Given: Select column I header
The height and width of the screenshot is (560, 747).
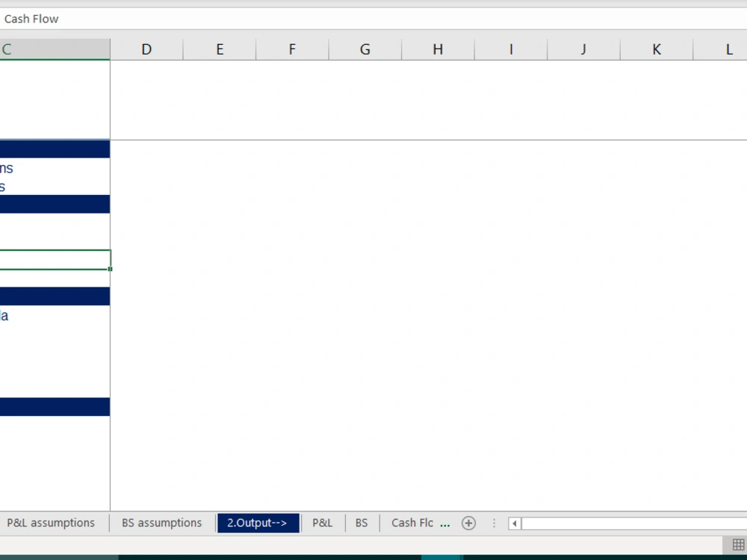Looking at the screenshot, I should click(x=511, y=49).
